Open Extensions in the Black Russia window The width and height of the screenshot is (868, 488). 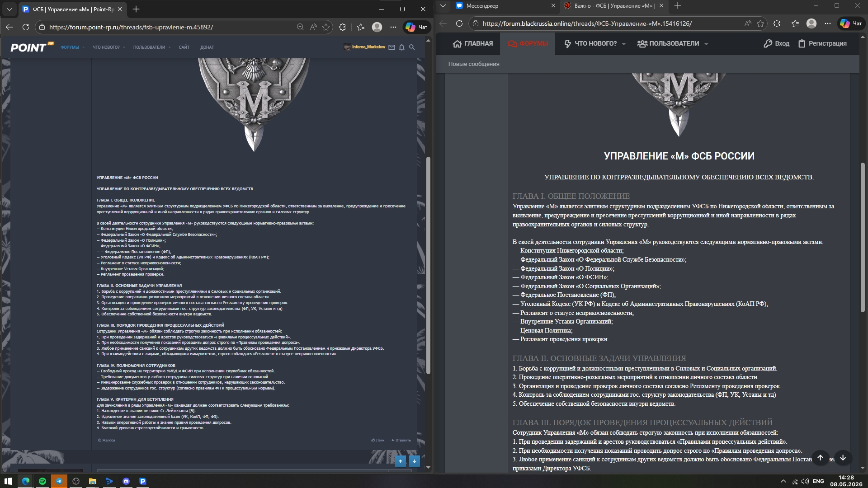(x=777, y=23)
